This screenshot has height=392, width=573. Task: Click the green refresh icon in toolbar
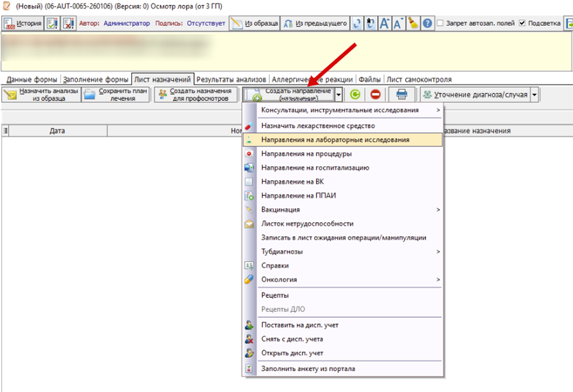coord(355,95)
